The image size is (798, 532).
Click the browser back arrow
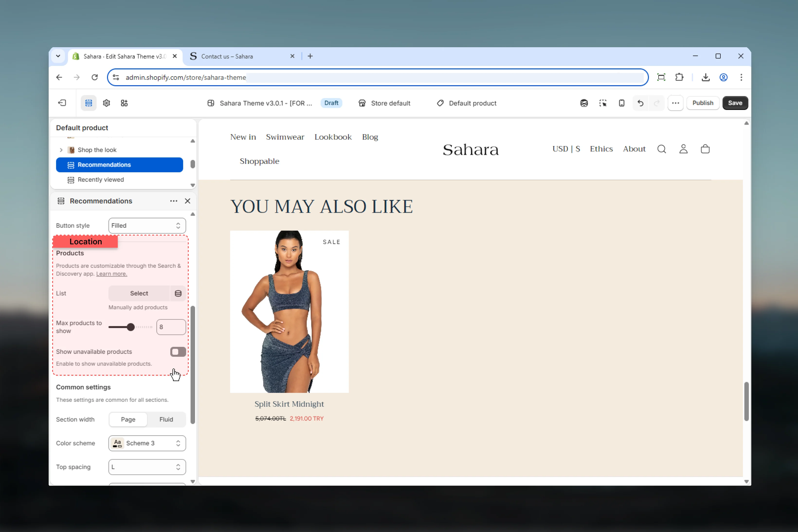coord(59,77)
